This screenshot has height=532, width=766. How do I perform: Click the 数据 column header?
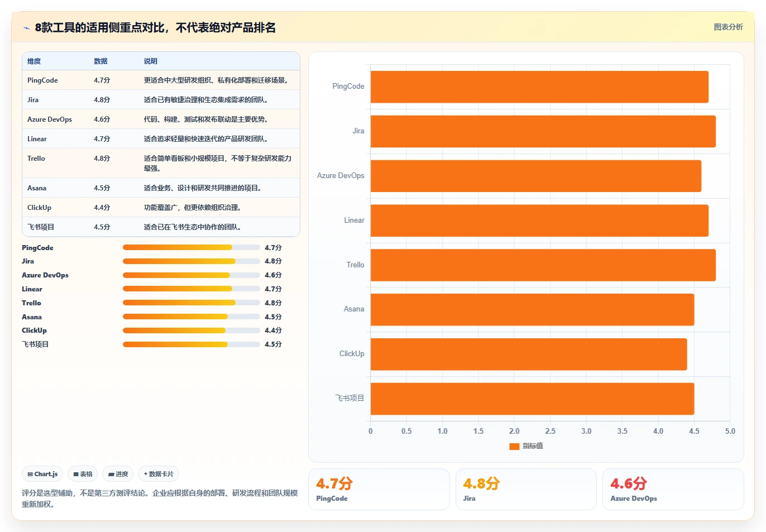point(100,61)
